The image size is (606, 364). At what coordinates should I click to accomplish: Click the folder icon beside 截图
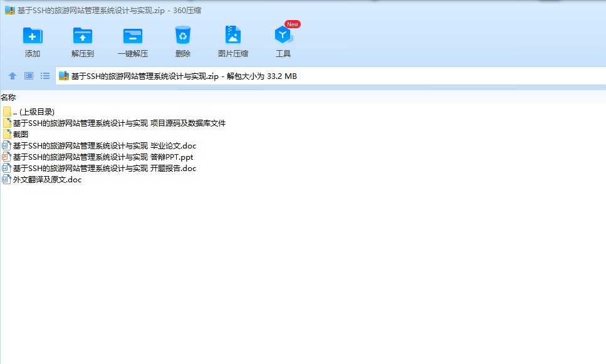point(6,135)
